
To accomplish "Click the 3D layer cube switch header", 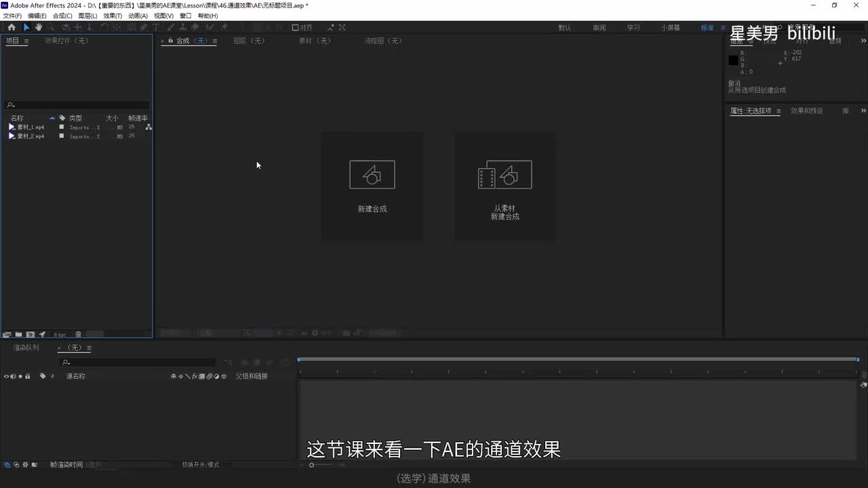I will (x=224, y=376).
